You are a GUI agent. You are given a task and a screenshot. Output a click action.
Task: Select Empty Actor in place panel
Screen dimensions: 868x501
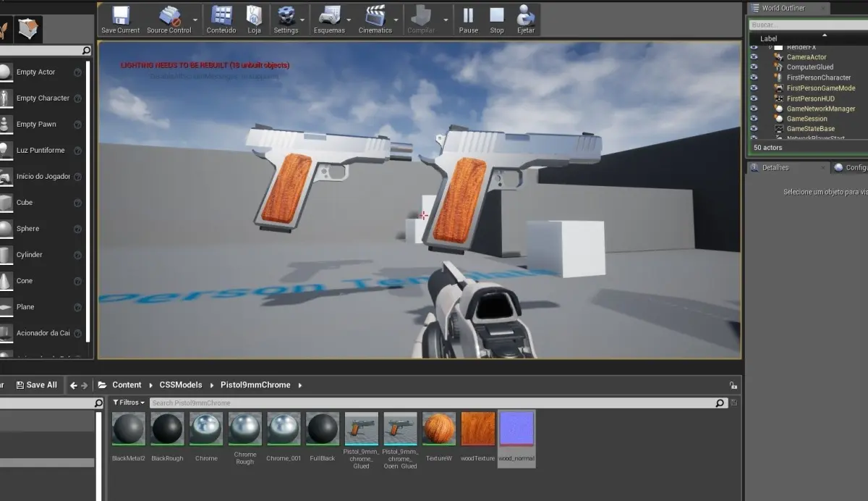[35, 72]
